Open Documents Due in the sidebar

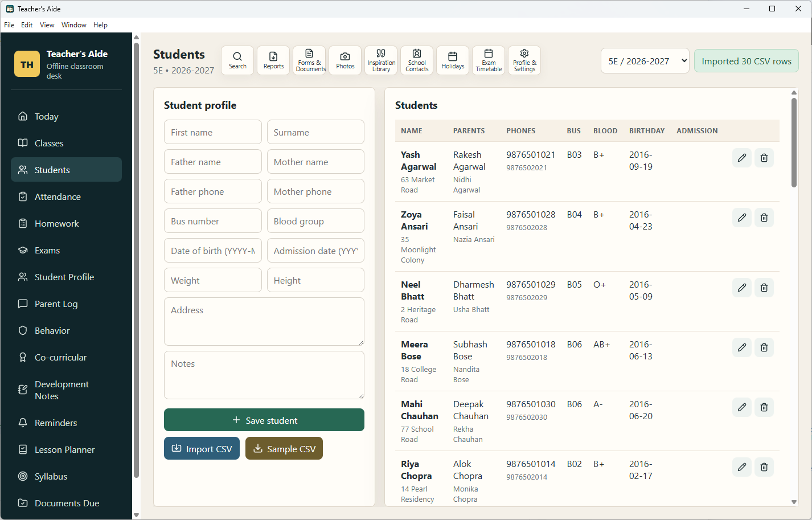coord(66,503)
